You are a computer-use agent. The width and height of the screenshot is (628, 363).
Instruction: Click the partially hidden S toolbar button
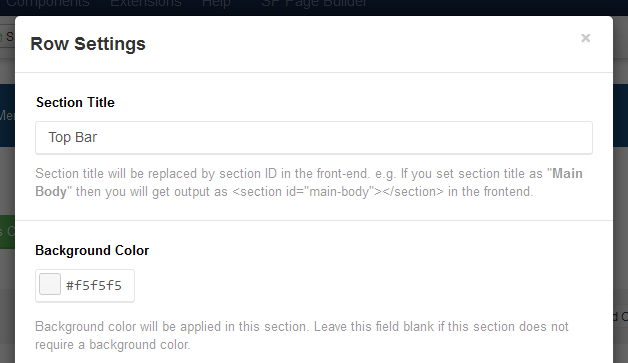click(7, 37)
